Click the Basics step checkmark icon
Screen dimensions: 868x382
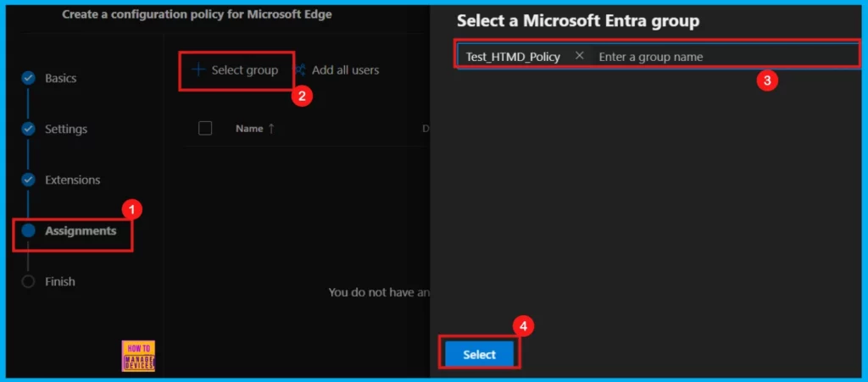point(28,78)
